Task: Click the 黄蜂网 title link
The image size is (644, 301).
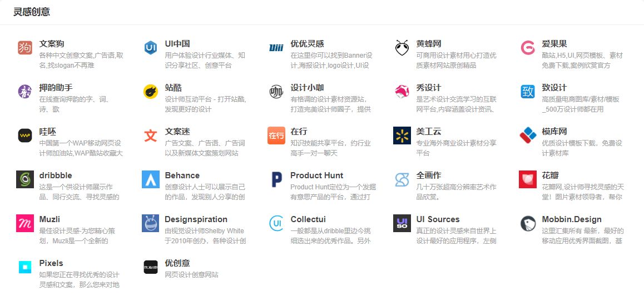Action: (429, 44)
